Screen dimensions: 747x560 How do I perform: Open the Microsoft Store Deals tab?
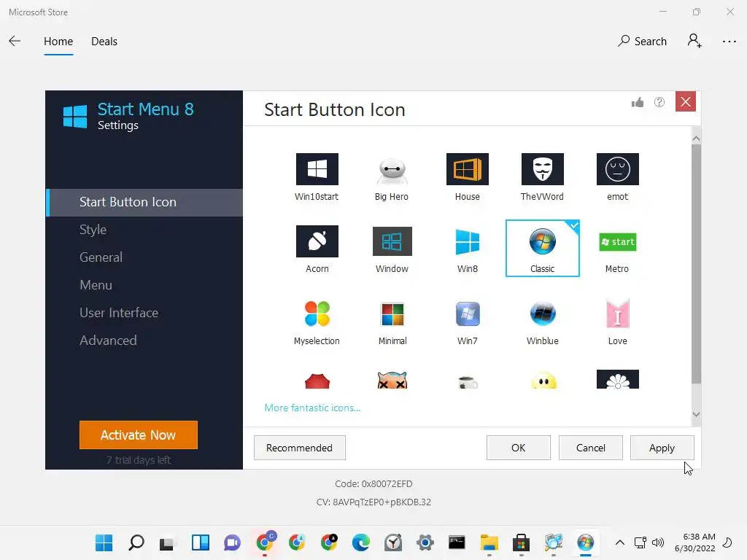point(104,42)
